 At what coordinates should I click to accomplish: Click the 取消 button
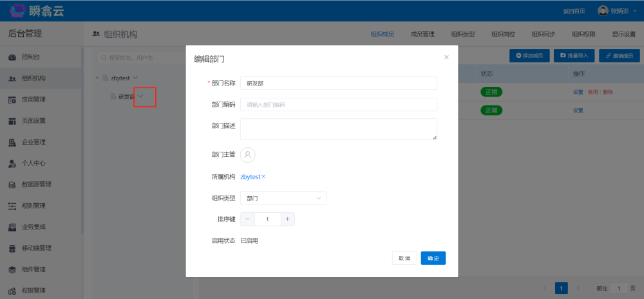(404, 258)
